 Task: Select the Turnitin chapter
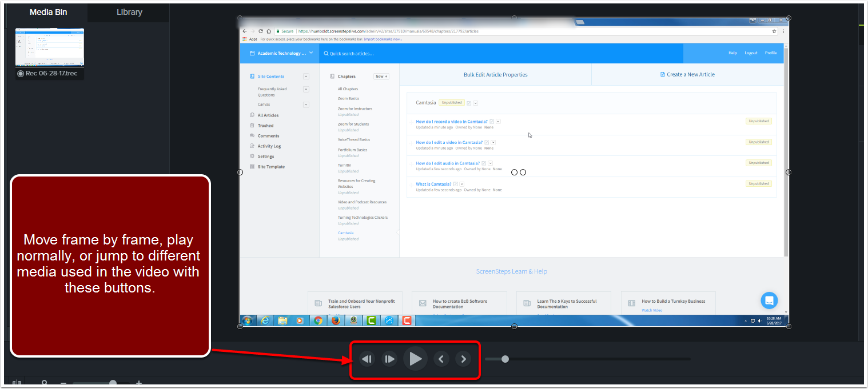point(344,165)
